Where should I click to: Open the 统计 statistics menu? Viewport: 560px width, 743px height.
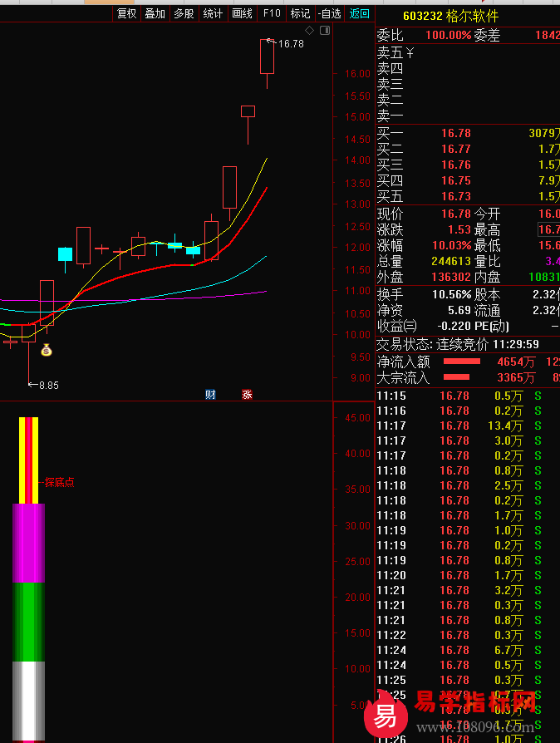[x=213, y=13]
